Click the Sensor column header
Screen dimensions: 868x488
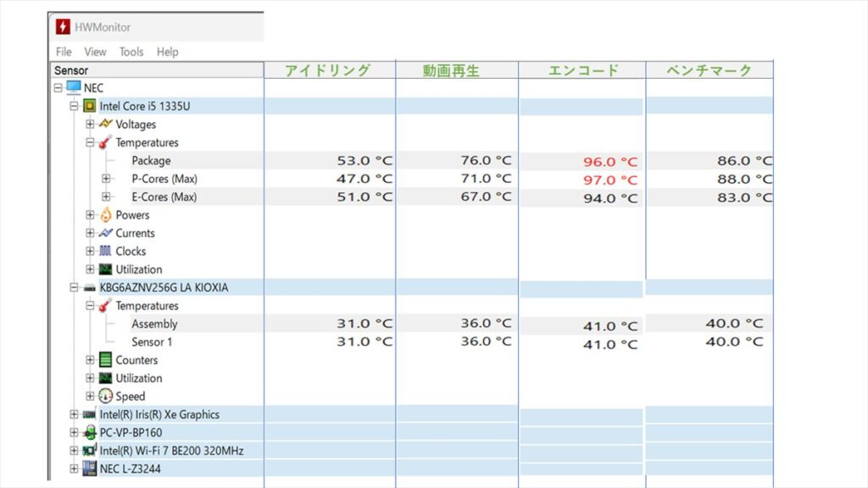pyautogui.click(x=157, y=70)
